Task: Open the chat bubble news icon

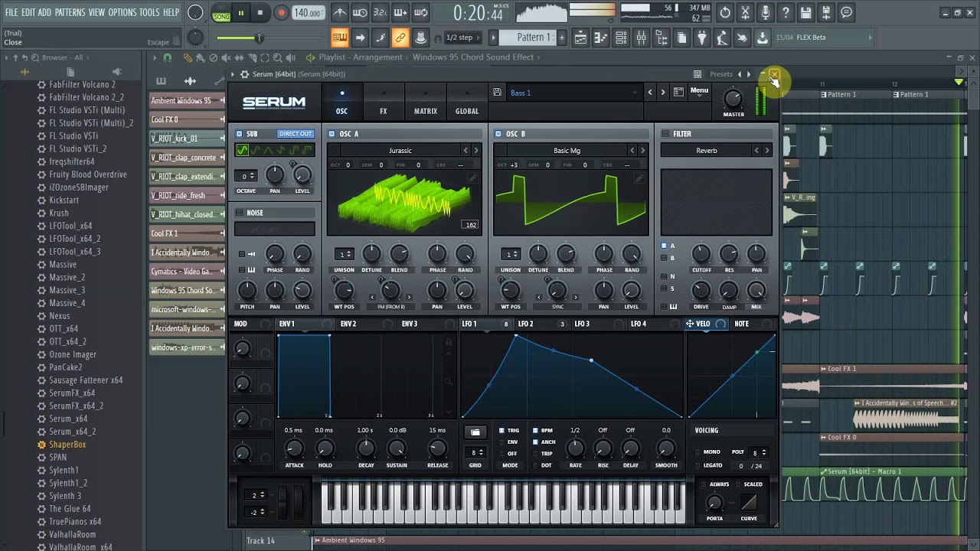Action: [846, 13]
